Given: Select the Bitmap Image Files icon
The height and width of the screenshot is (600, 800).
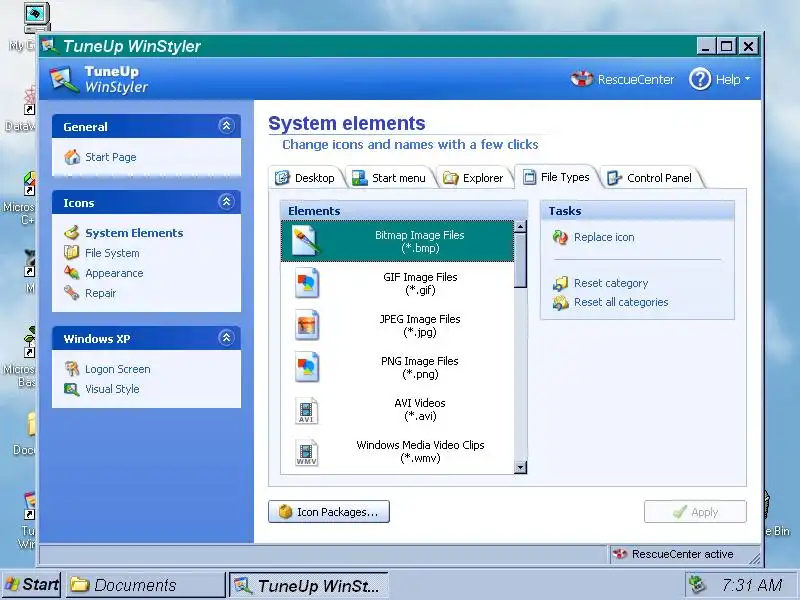Looking at the screenshot, I should (306, 241).
